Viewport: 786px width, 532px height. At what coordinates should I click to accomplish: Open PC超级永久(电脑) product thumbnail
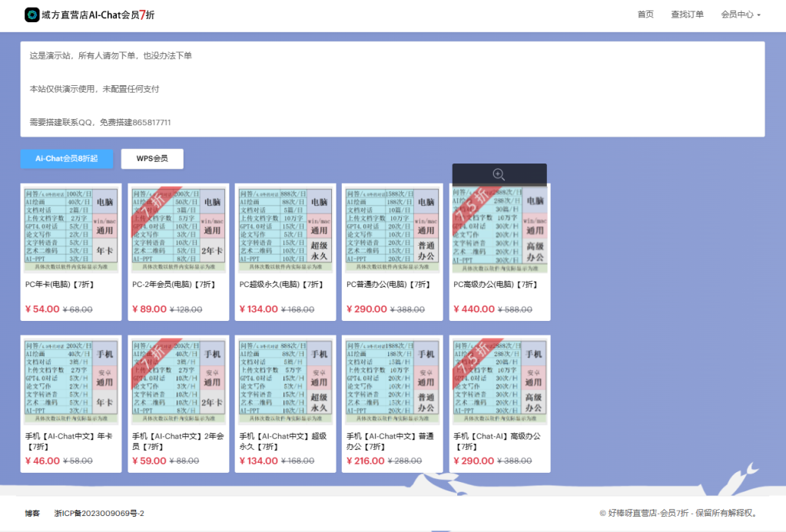tap(285, 230)
